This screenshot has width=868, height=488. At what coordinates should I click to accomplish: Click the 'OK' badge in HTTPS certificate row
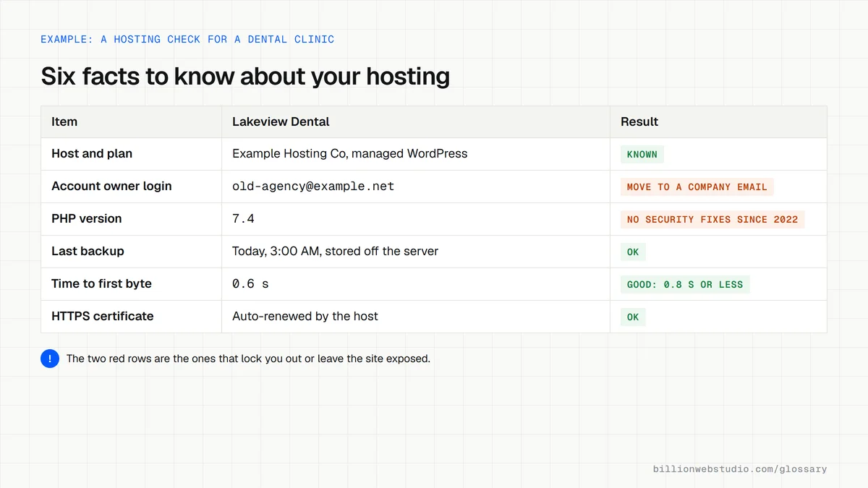[633, 317]
